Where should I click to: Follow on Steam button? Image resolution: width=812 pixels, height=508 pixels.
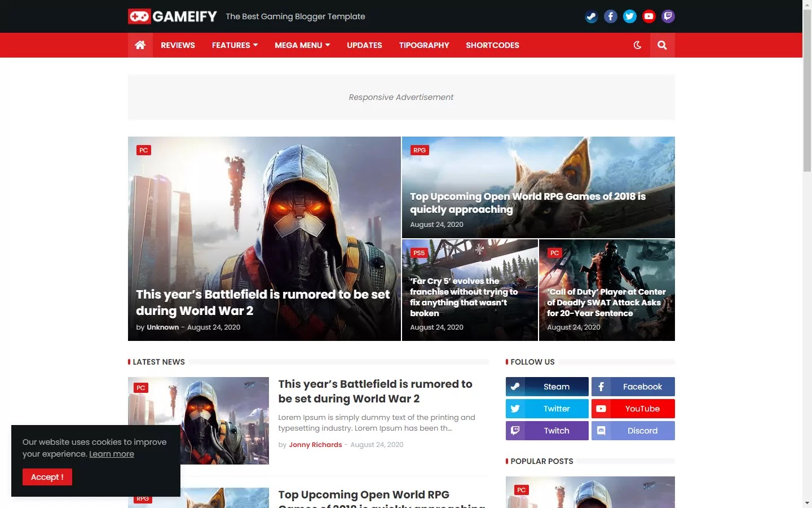[x=547, y=387]
